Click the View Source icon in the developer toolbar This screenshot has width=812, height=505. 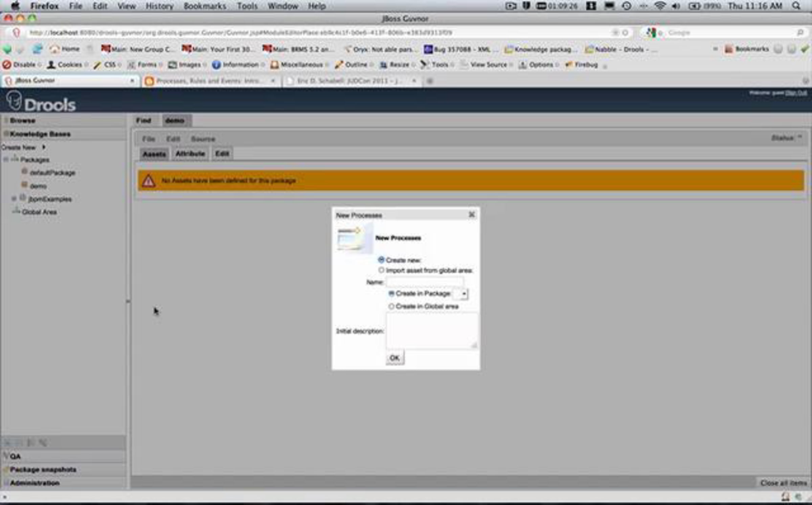pyautogui.click(x=464, y=65)
